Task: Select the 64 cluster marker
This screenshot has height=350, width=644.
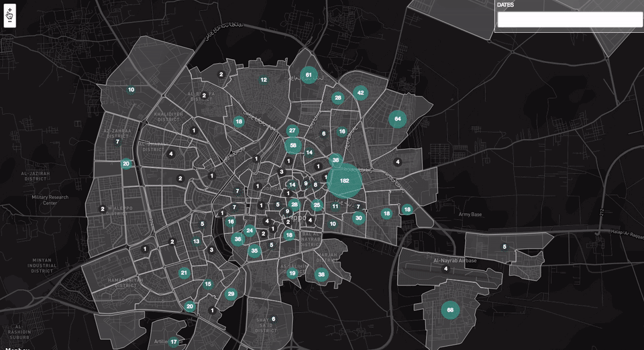Action: [x=398, y=119]
